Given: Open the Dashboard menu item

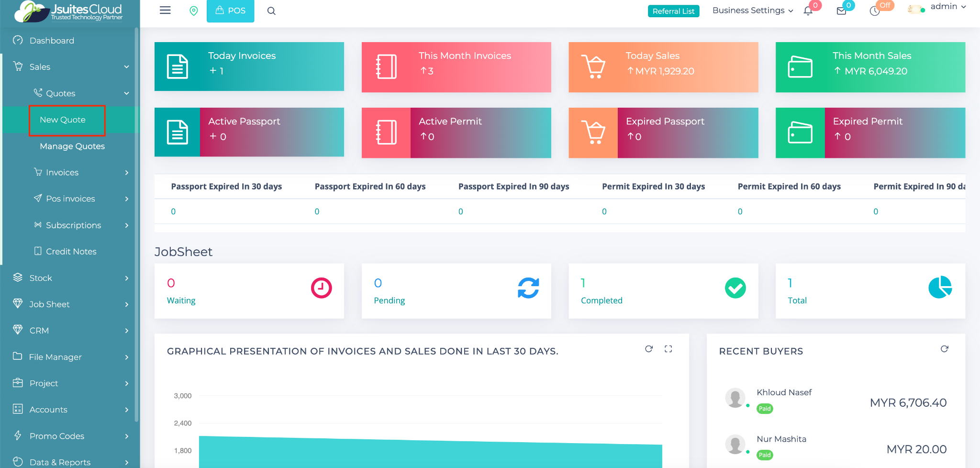Looking at the screenshot, I should [x=52, y=41].
